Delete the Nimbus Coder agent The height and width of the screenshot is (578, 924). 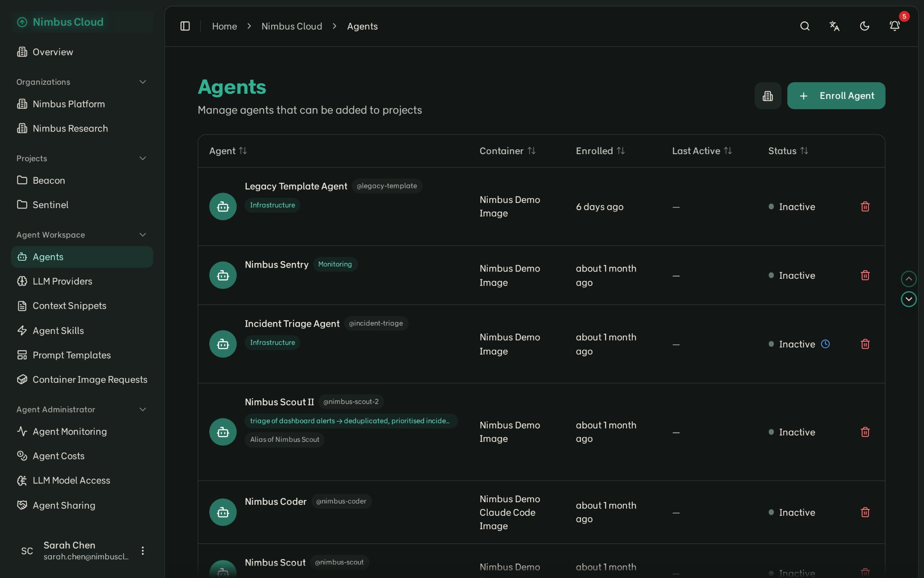[x=865, y=512]
